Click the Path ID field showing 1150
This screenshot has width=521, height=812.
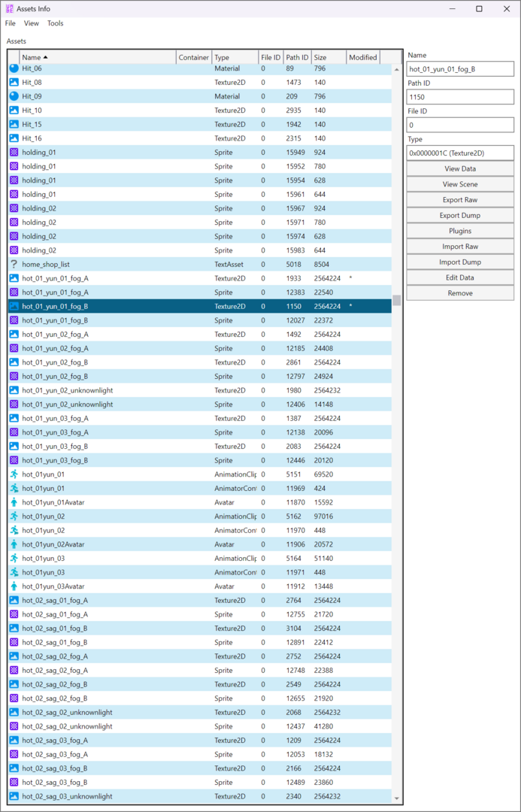pyautogui.click(x=460, y=97)
